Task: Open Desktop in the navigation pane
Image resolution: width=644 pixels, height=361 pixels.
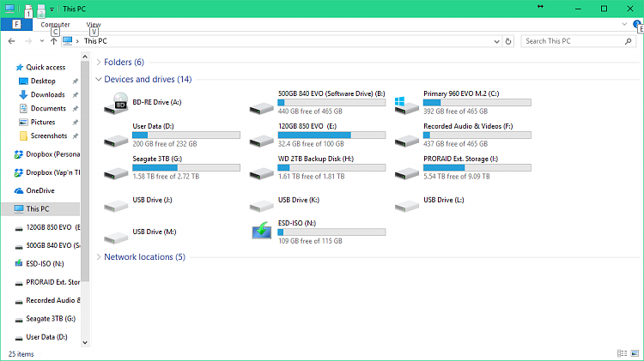Action: [x=43, y=81]
